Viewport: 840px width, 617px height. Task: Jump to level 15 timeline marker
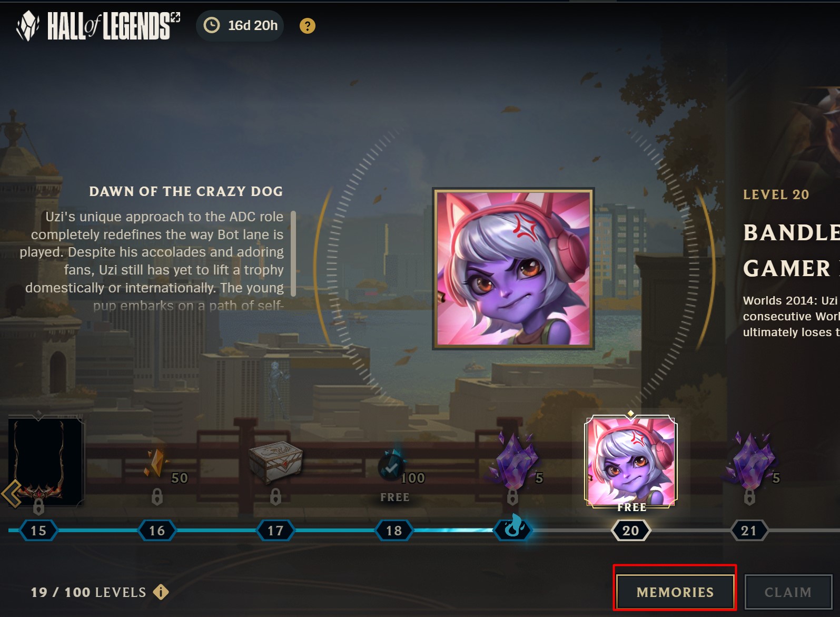(x=38, y=531)
